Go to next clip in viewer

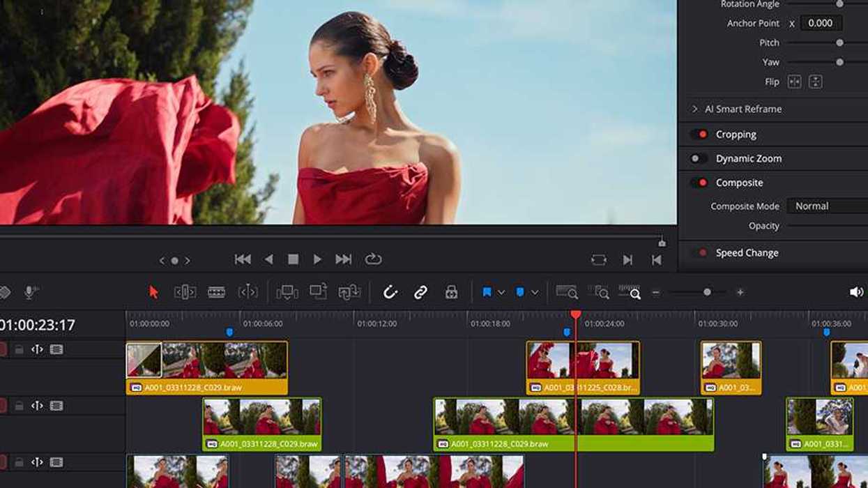(627, 260)
